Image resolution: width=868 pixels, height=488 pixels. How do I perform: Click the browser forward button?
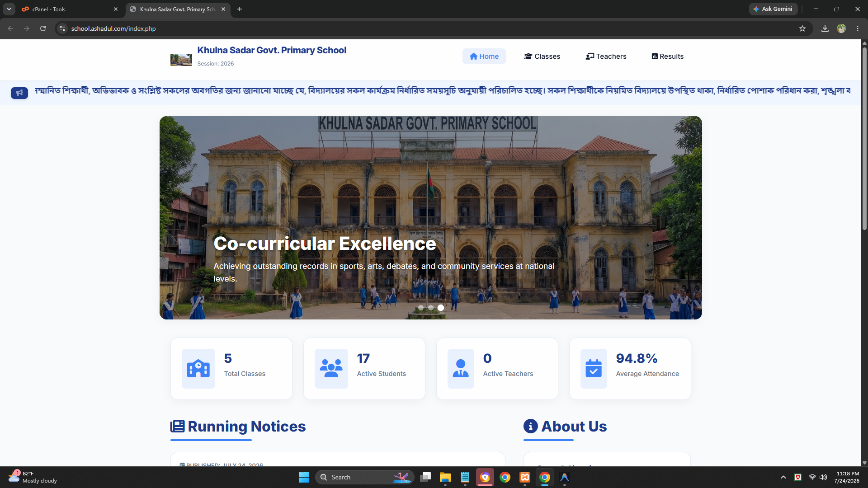[x=27, y=28]
